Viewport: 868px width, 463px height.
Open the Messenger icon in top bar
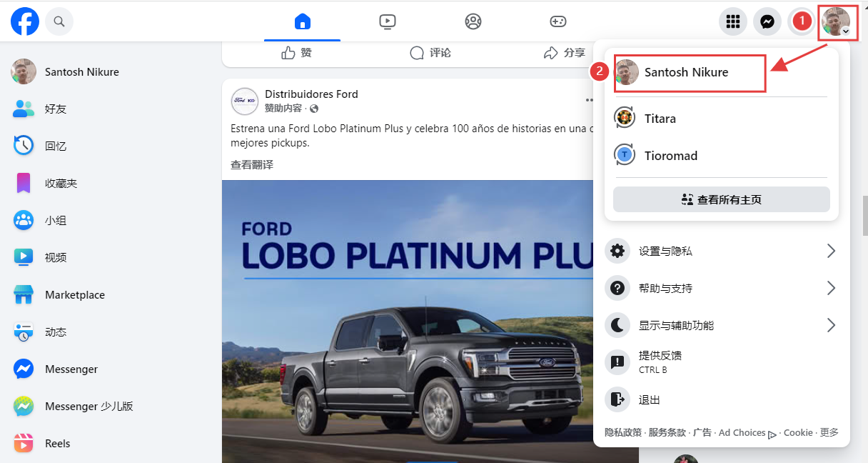point(767,21)
